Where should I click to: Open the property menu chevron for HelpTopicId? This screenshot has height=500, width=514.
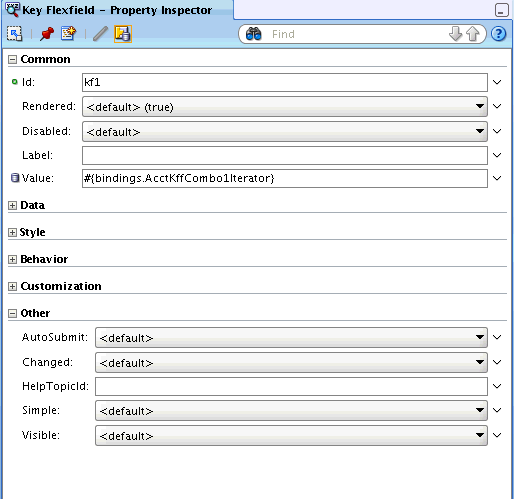pos(497,386)
